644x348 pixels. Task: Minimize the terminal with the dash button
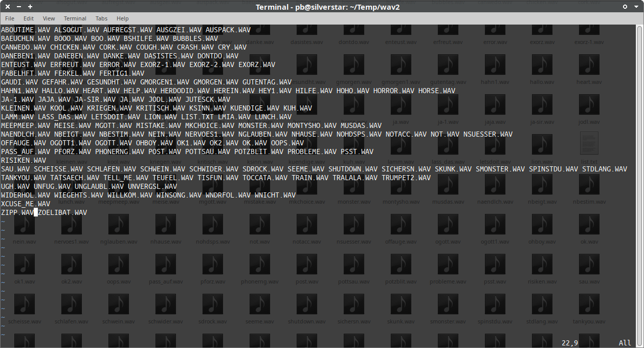point(19,7)
